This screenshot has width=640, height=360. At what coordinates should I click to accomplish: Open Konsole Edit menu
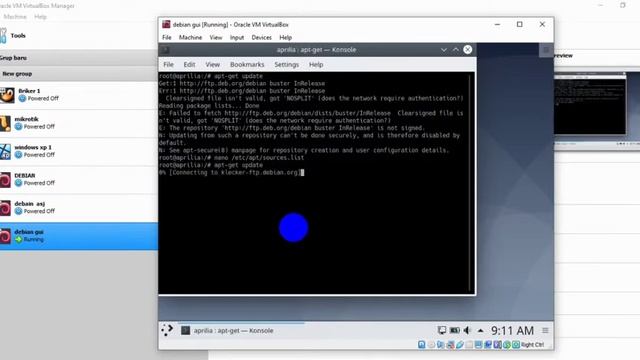(x=189, y=64)
